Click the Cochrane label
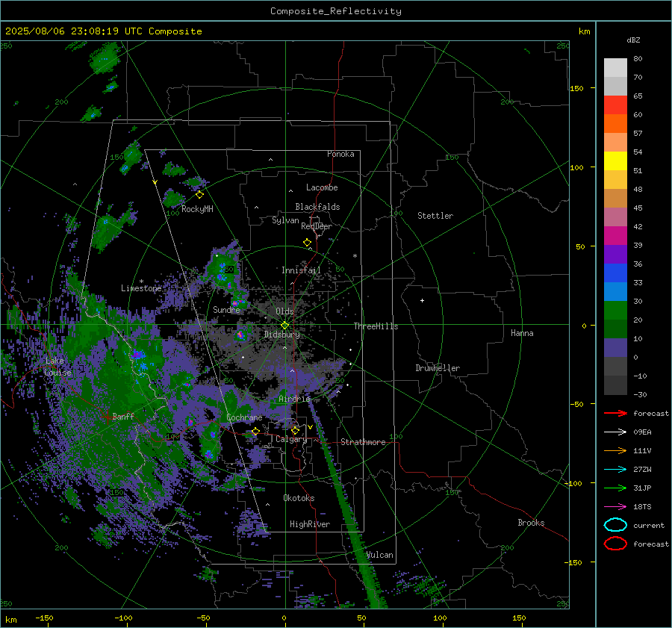This screenshot has height=628, width=672. tap(244, 417)
